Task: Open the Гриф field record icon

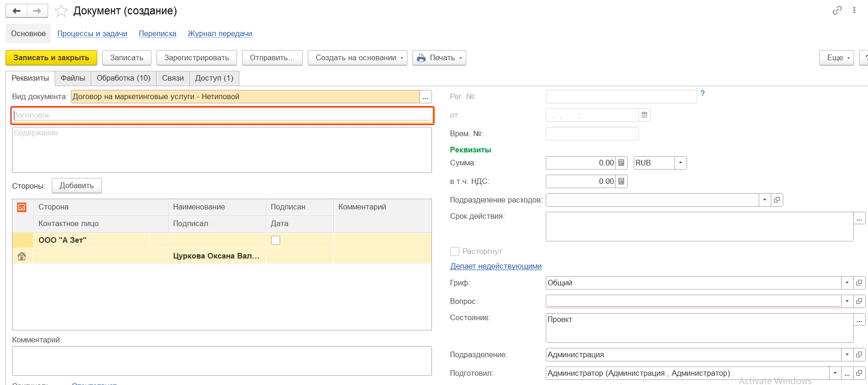Action: 859,283
